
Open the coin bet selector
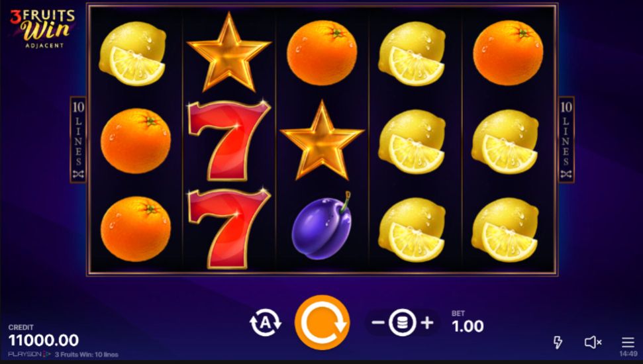(x=402, y=322)
